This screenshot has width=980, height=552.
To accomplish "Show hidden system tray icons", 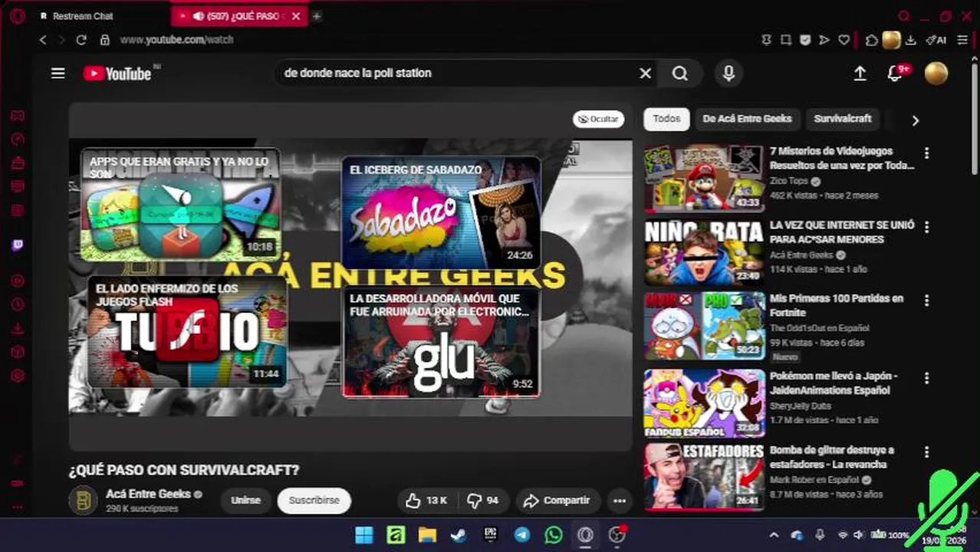I will click(x=774, y=535).
